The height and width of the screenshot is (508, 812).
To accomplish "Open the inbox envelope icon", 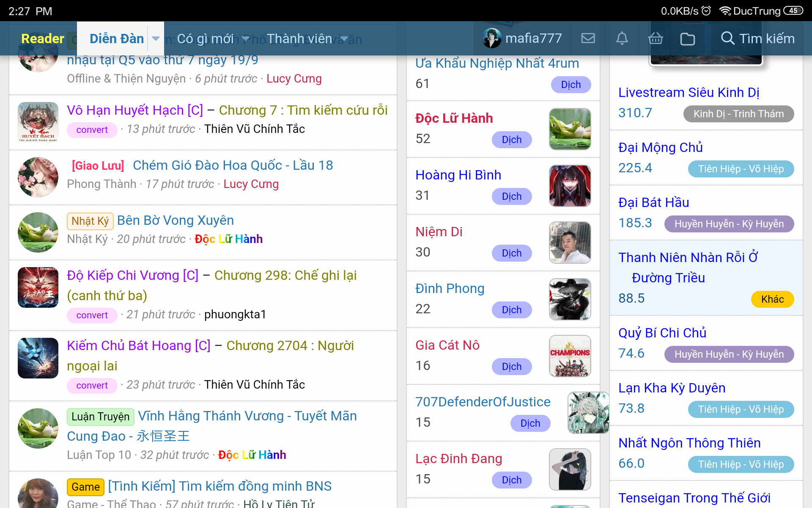I will pos(588,39).
